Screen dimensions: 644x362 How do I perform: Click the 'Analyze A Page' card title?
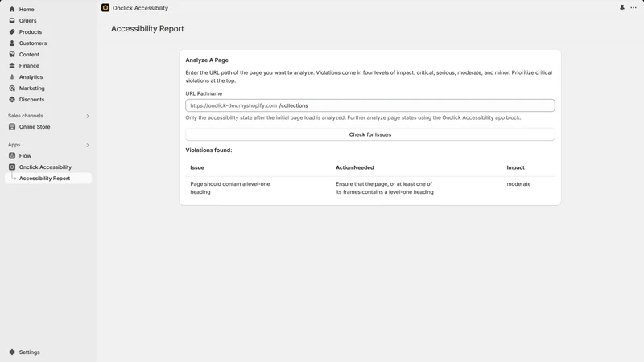(207, 60)
